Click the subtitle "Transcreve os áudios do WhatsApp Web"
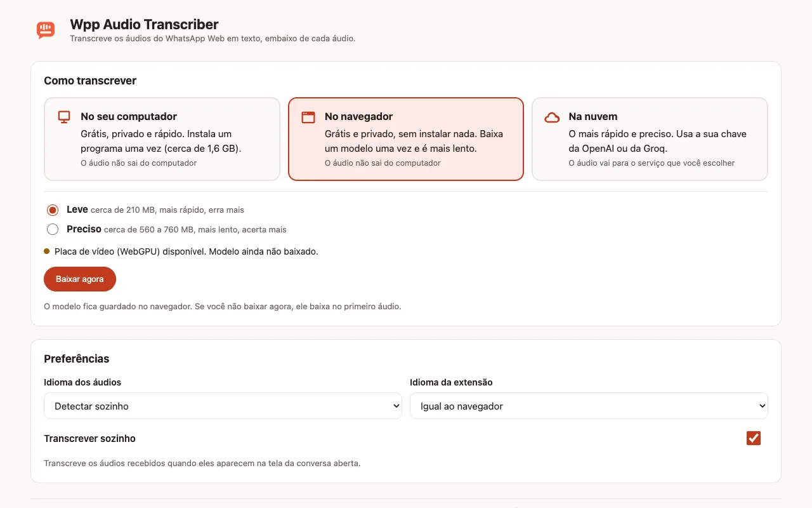This screenshot has height=508, width=812. (213, 39)
